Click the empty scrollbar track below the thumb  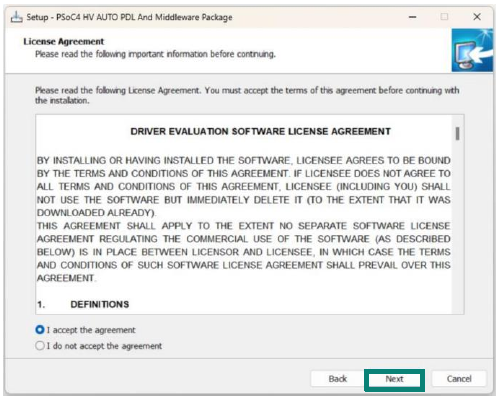pos(458,227)
